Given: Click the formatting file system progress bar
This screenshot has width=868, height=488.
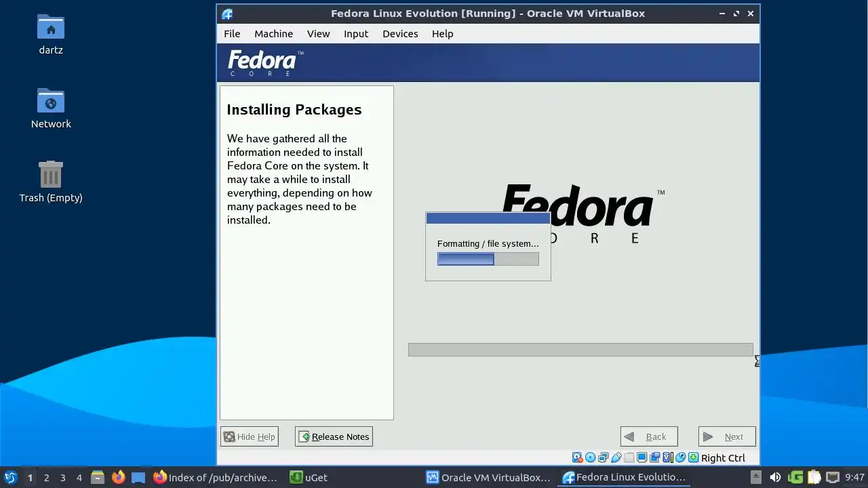Looking at the screenshot, I should [x=488, y=259].
